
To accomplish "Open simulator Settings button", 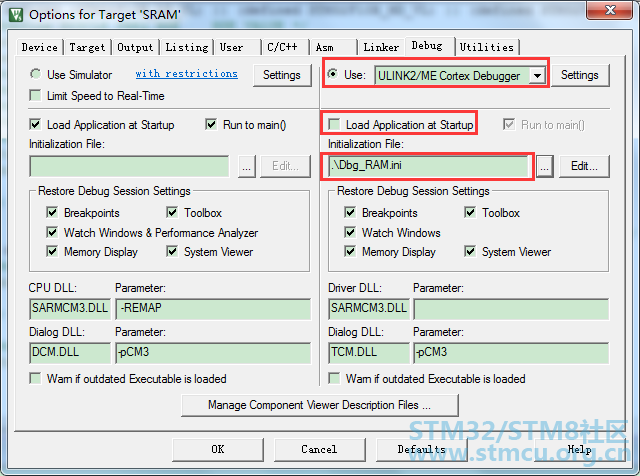I will coord(282,75).
